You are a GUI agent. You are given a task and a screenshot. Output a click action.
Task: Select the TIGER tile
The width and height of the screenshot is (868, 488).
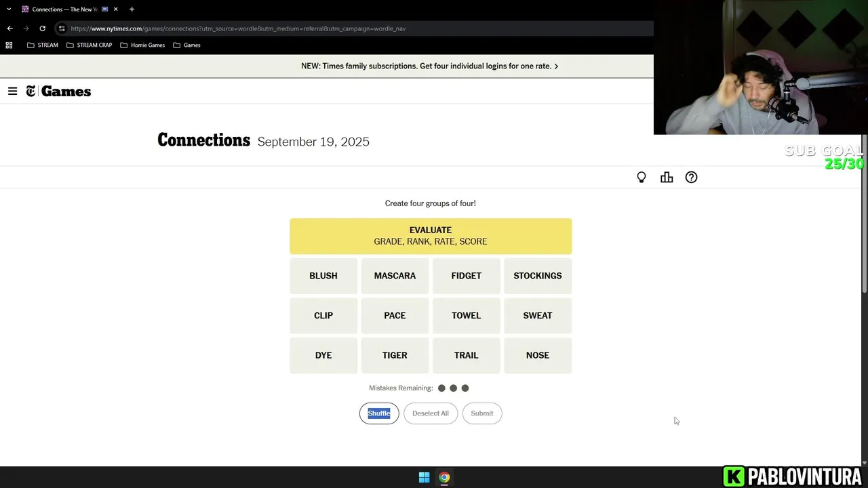(x=395, y=355)
